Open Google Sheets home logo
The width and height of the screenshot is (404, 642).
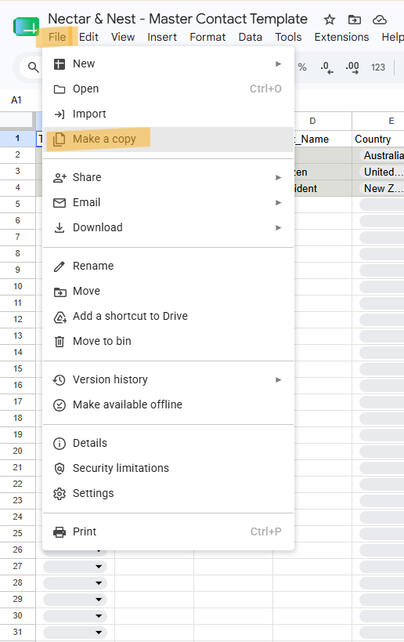click(26, 27)
